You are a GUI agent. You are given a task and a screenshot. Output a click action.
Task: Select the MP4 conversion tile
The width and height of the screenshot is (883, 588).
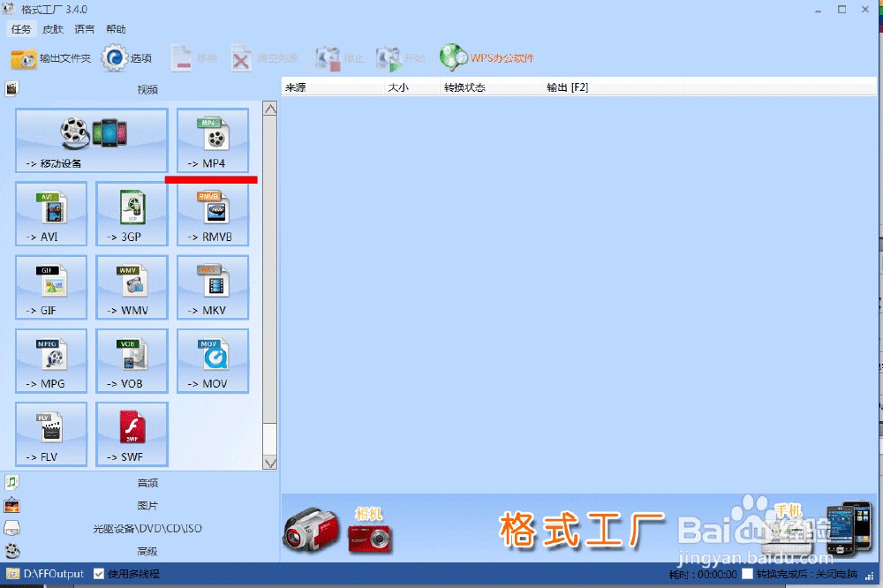tap(213, 140)
